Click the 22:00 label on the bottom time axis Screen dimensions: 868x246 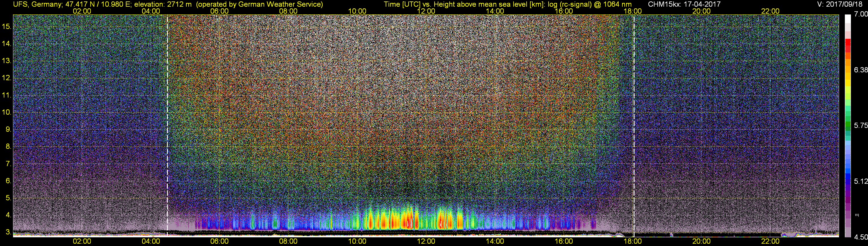[x=770, y=241]
